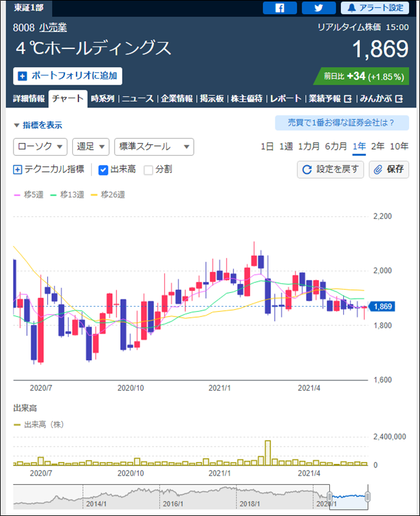
Task: Click the 移26週 moving average legend
Action: [x=108, y=195]
